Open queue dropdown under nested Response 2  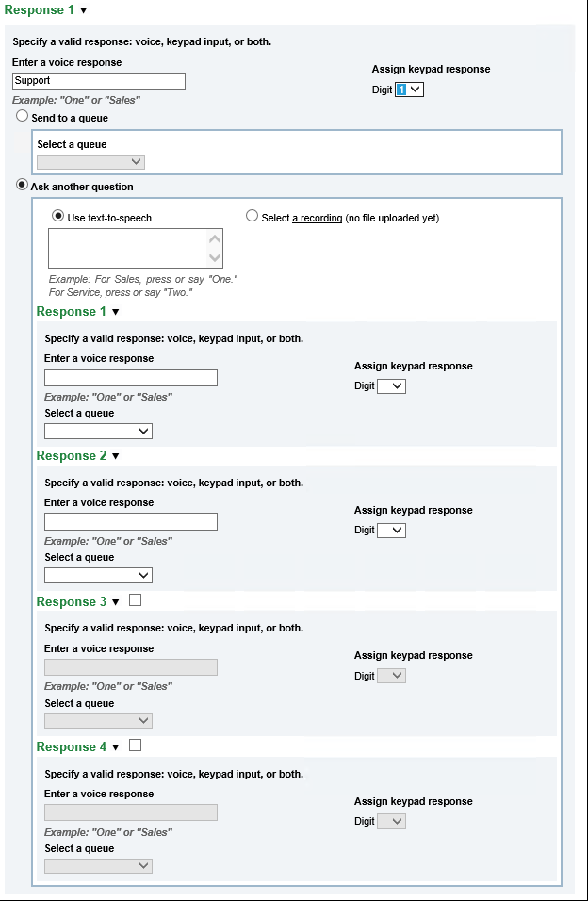[98, 575]
